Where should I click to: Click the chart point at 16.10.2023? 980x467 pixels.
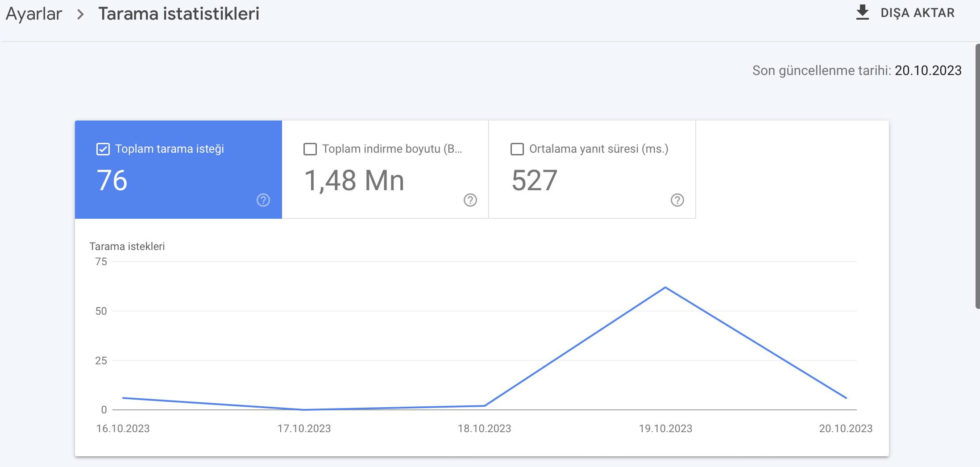(x=123, y=398)
